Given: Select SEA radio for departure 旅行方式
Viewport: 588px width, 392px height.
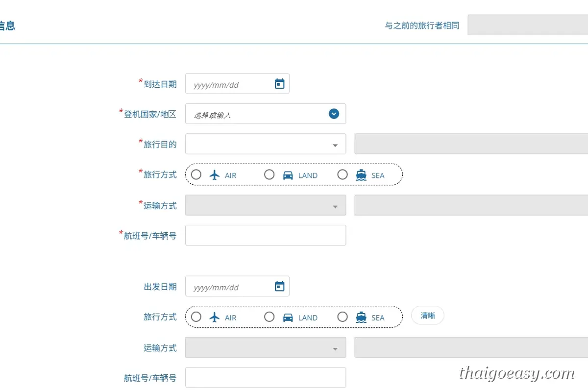Looking at the screenshot, I should (x=343, y=317).
